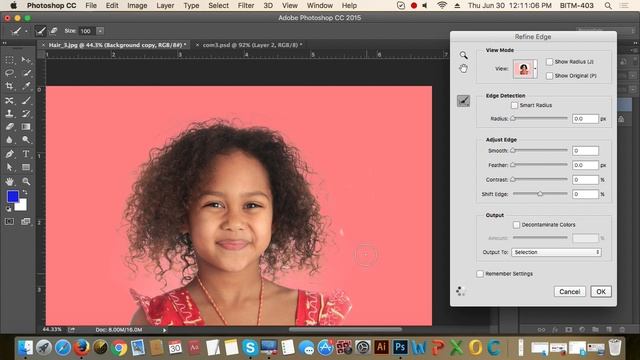
Task: Choose Refine Radius brush in options bar
Action: (40, 31)
